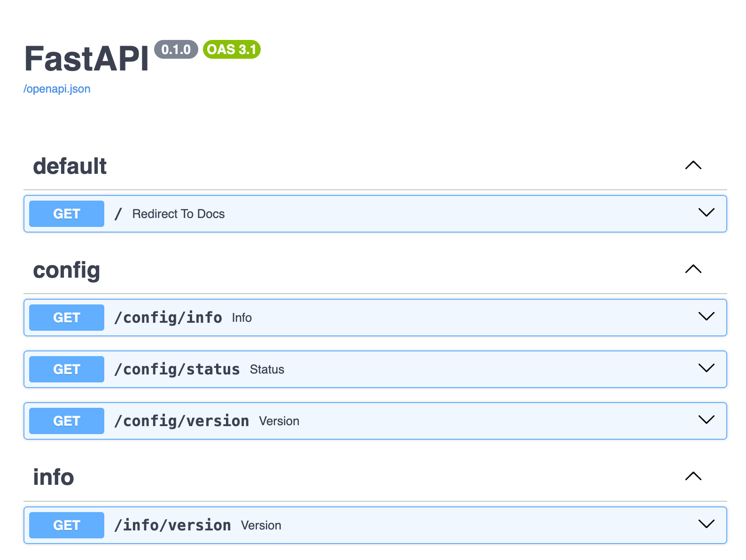Click the /config/status path text
This screenshot has width=746, height=560.
(177, 370)
